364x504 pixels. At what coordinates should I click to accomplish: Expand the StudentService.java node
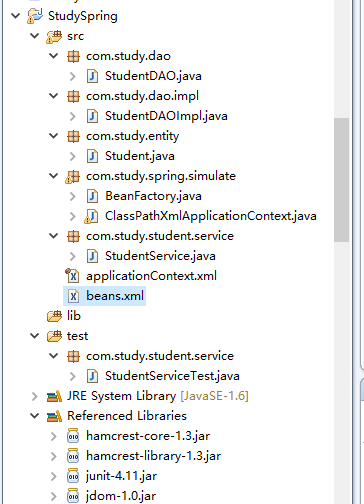(x=73, y=256)
